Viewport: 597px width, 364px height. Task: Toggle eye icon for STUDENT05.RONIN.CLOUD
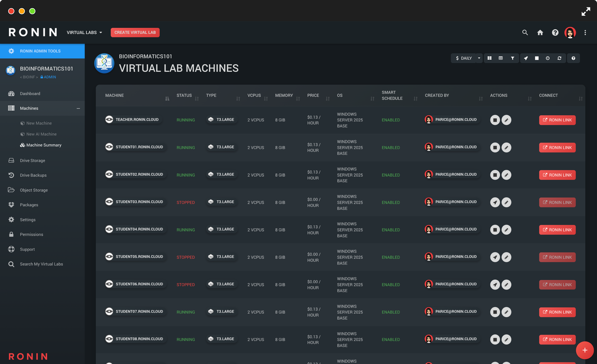pos(109,257)
